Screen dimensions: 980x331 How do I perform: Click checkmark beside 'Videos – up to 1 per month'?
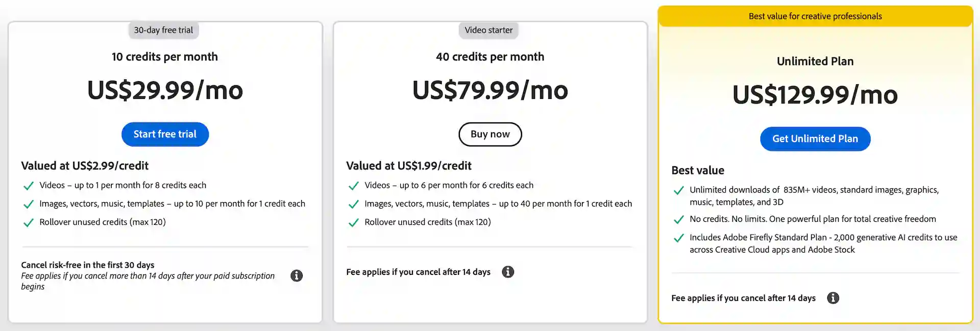[29, 186]
